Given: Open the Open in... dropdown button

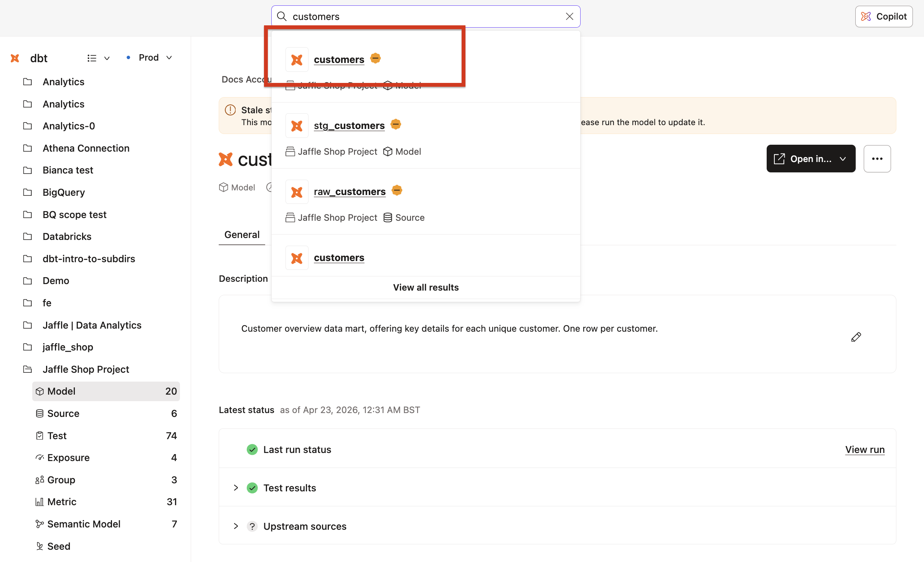Looking at the screenshot, I should [x=811, y=159].
